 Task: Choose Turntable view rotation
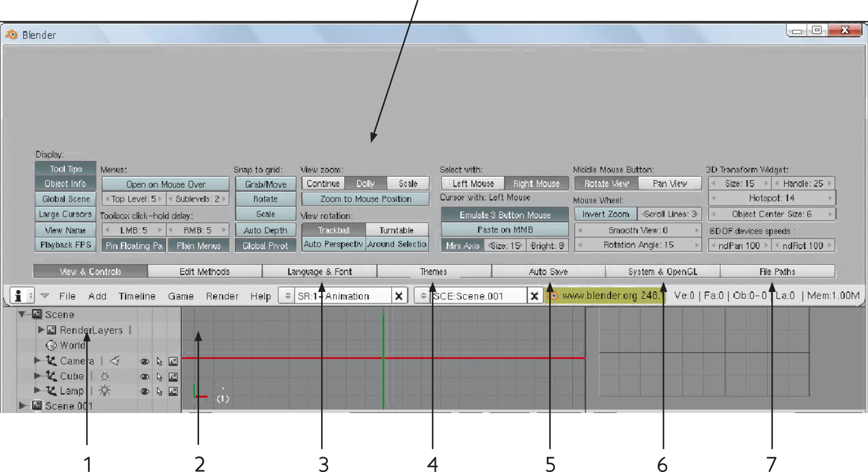click(x=397, y=230)
